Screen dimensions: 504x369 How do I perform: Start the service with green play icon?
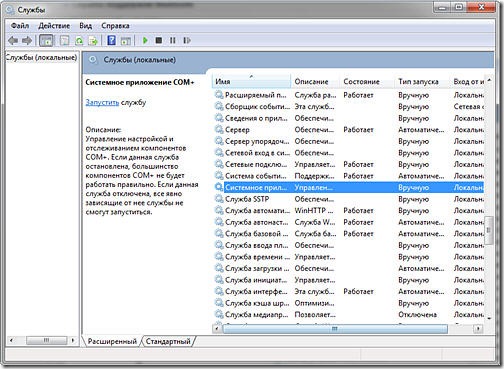(145, 40)
